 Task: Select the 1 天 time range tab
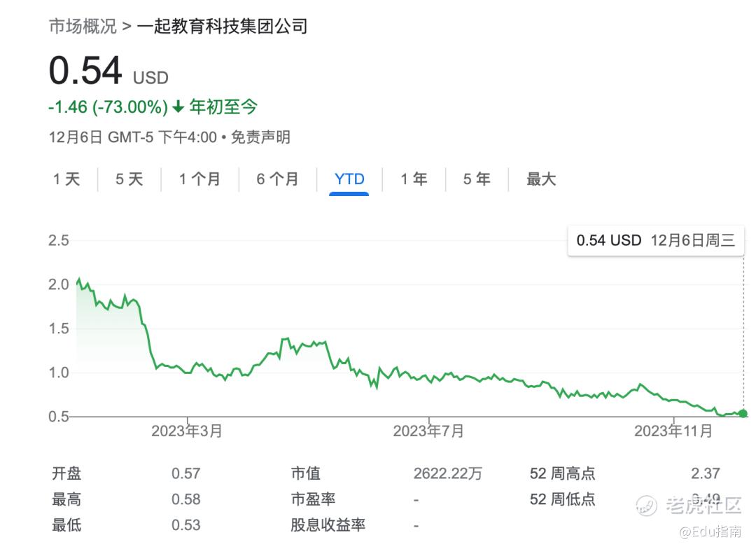pos(66,179)
